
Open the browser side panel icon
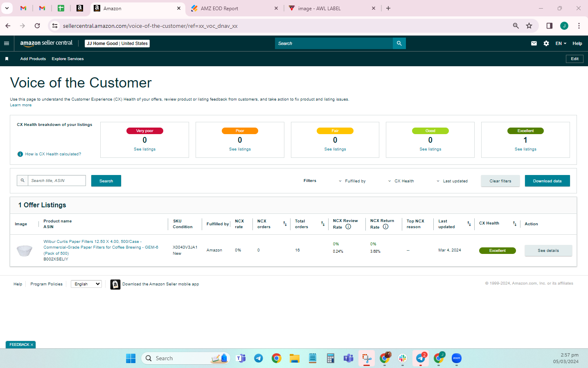(550, 26)
